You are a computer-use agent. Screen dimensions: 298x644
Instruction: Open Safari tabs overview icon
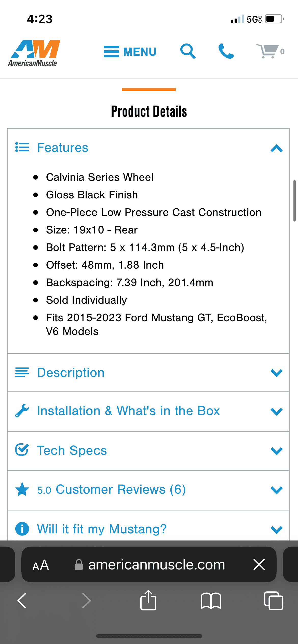pos(274,601)
